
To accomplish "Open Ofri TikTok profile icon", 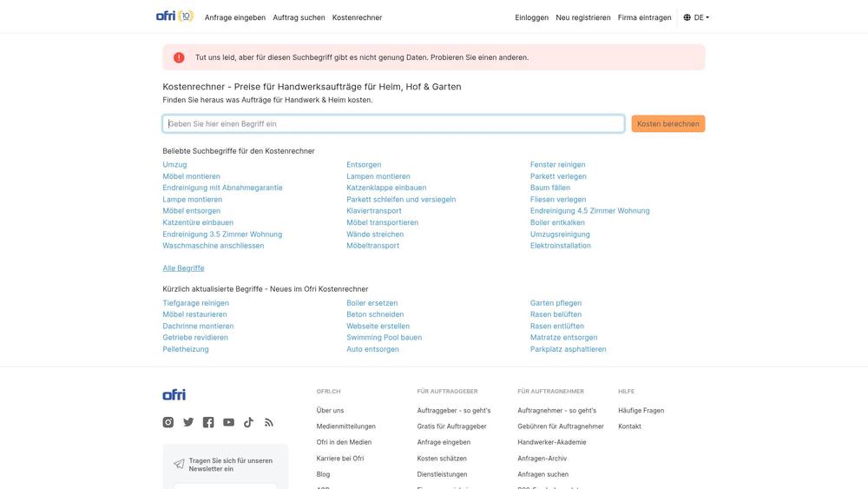I will point(248,422).
